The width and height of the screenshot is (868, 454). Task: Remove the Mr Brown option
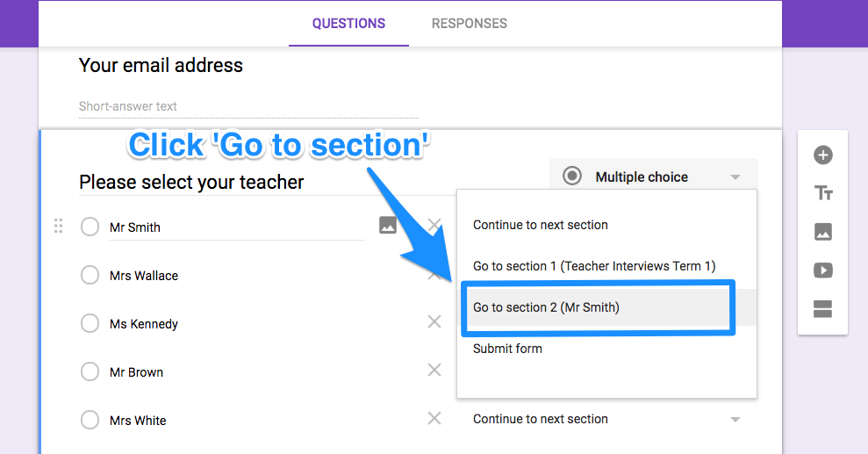434,370
